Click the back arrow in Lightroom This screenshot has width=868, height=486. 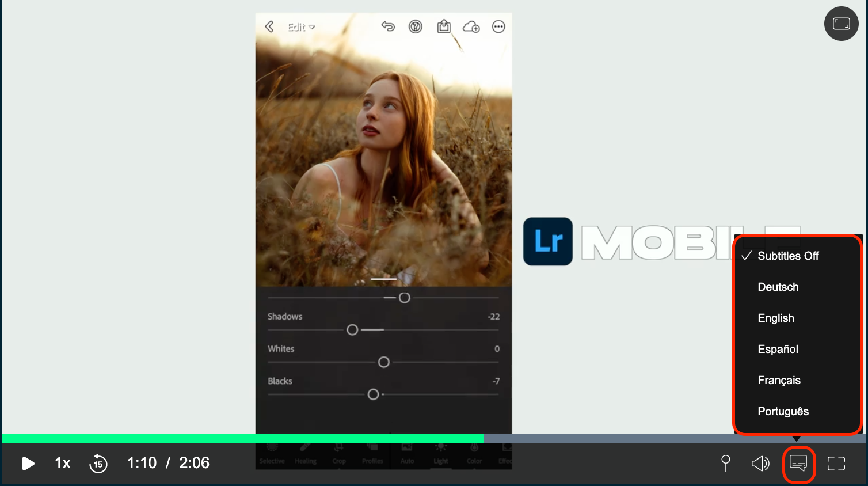tap(269, 26)
